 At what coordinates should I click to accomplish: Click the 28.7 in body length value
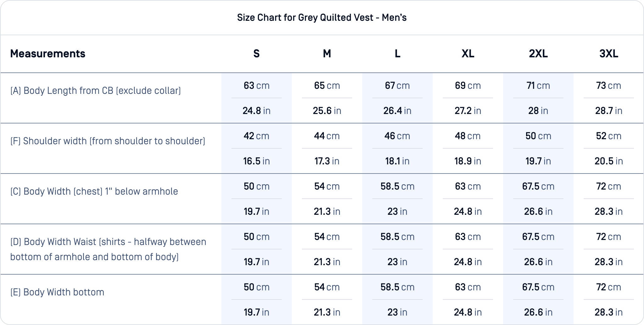point(609,111)
